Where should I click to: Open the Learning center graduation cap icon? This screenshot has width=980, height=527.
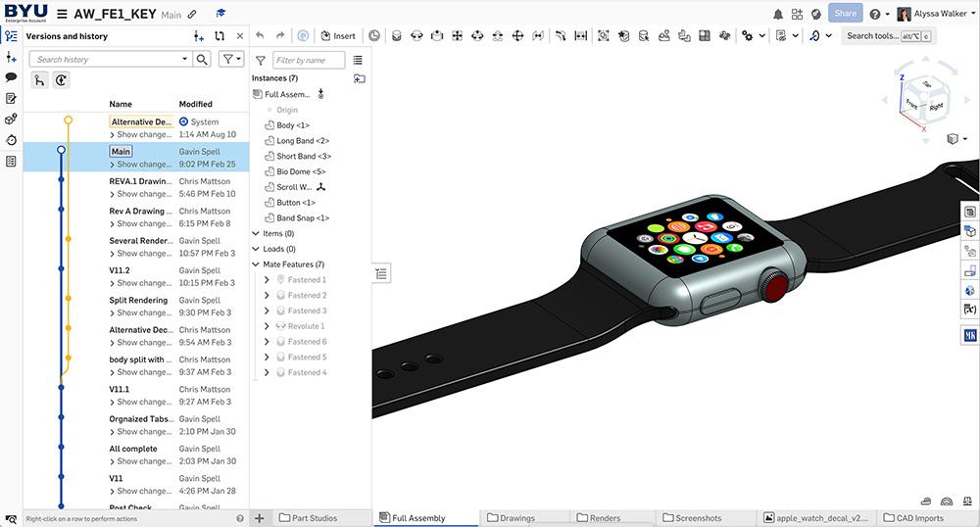pos(220,15)
